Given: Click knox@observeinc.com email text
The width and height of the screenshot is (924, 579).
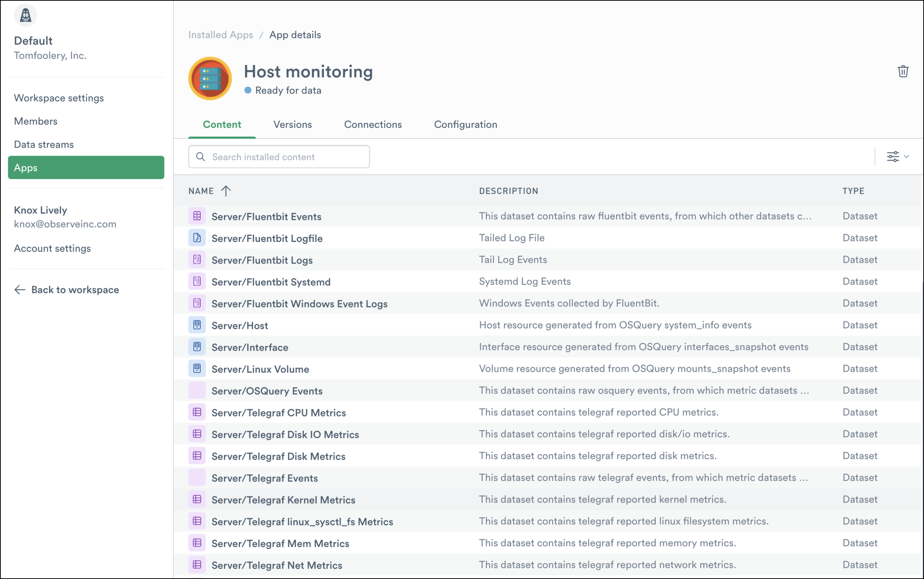Looking at the screenshot, I should coord(65,224).
